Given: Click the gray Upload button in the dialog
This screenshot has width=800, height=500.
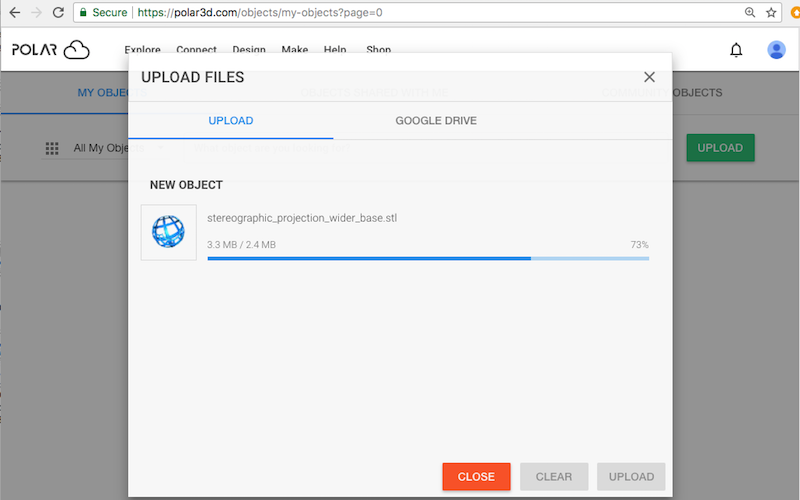Looking at the screenshot, I should pyautogui.click(x=631, y=477).
